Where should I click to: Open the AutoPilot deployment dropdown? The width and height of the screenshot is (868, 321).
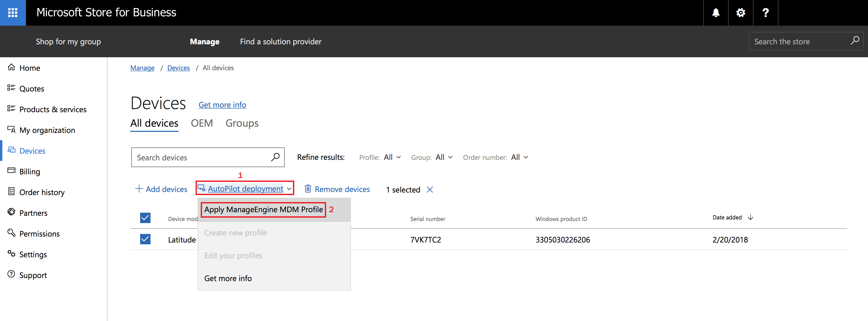point(245,189)
